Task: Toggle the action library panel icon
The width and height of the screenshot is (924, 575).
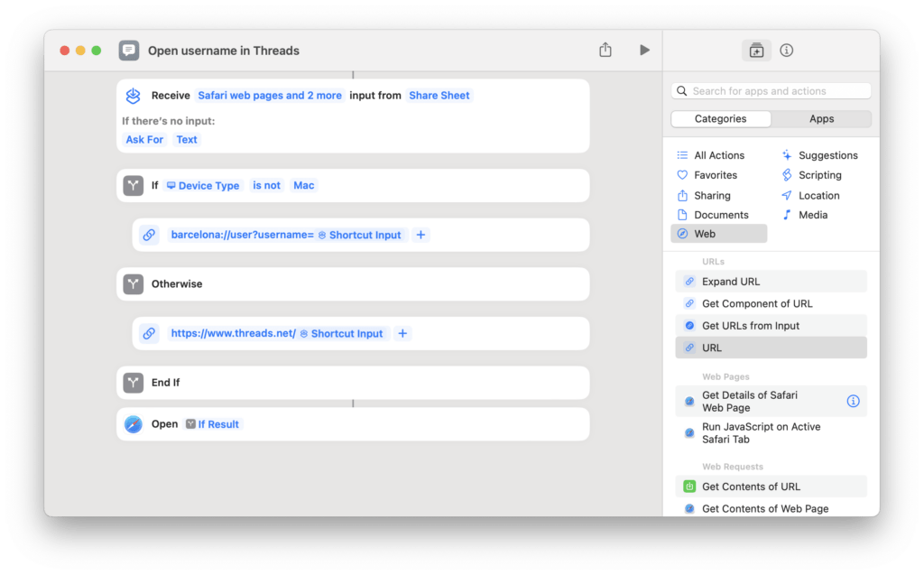Action: (756, 51)
